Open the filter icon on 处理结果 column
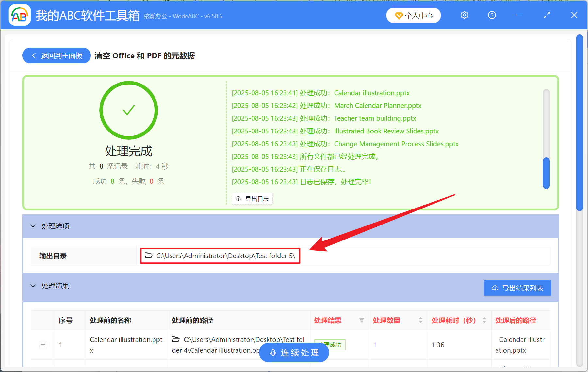Image resolution: width=588 pixels, height=372 pixels. point(362,320)
